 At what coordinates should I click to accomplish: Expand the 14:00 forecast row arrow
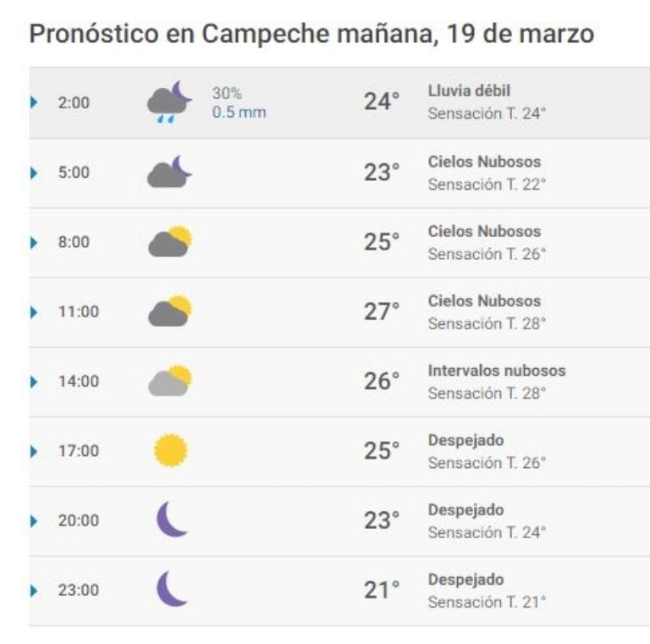(34, 382)
